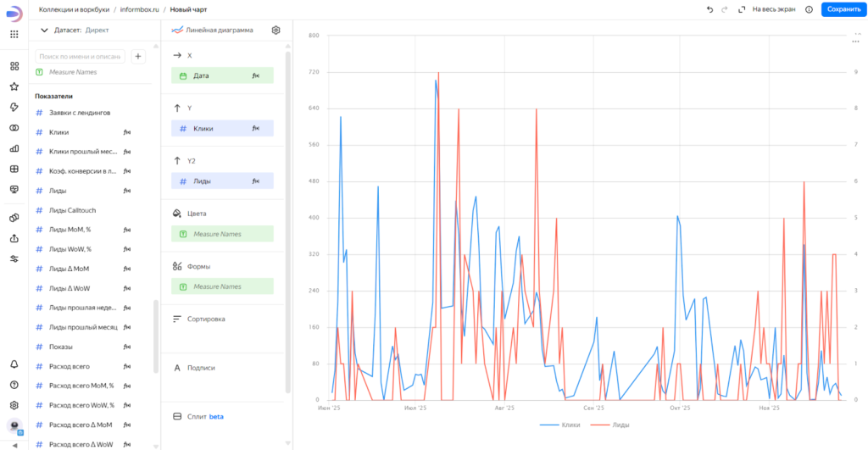Click the field search input box
This screenshot has width=868, height=450.
coord(81,57)
